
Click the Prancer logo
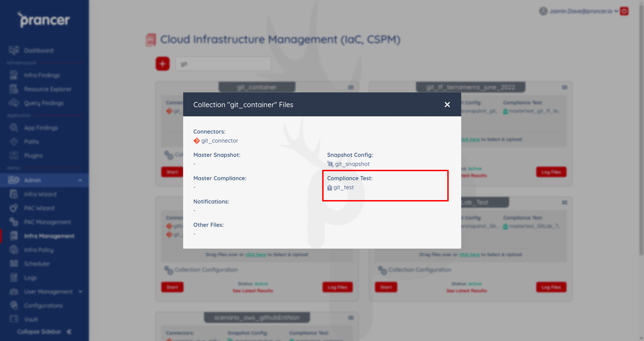[x=44, y=20]
